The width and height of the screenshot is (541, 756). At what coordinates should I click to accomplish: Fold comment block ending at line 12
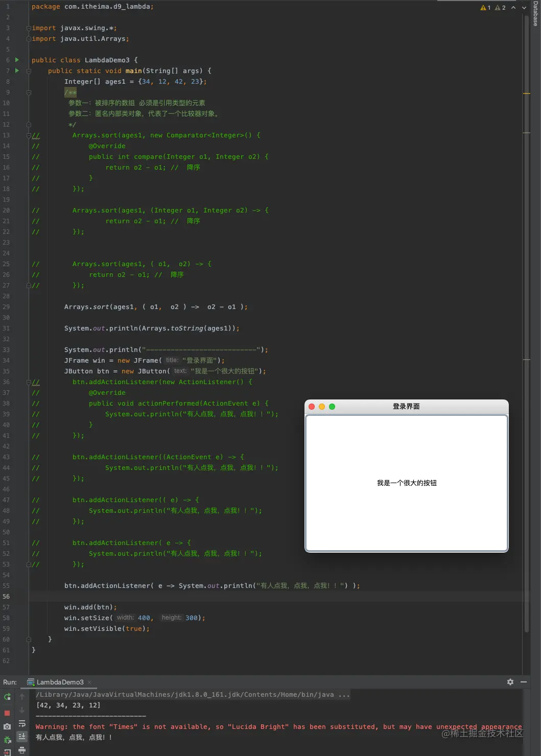[x=29, y=125]
